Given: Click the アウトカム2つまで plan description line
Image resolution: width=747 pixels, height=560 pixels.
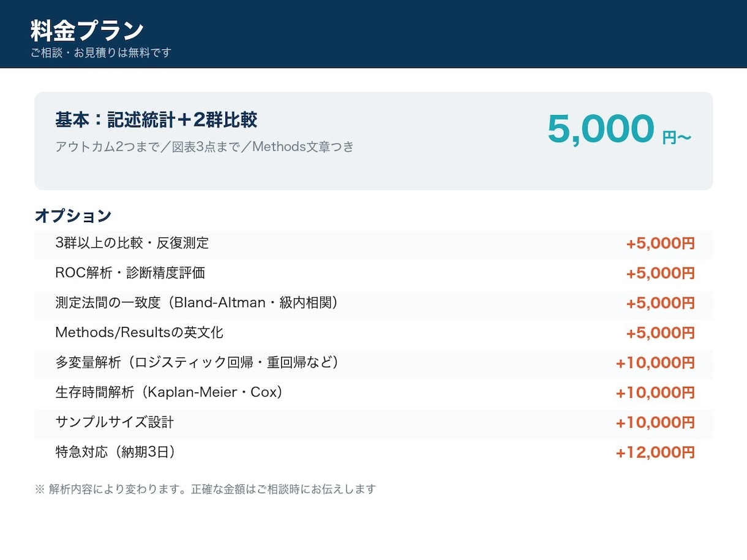Looking at the screenshot, I should click(205, 147).
